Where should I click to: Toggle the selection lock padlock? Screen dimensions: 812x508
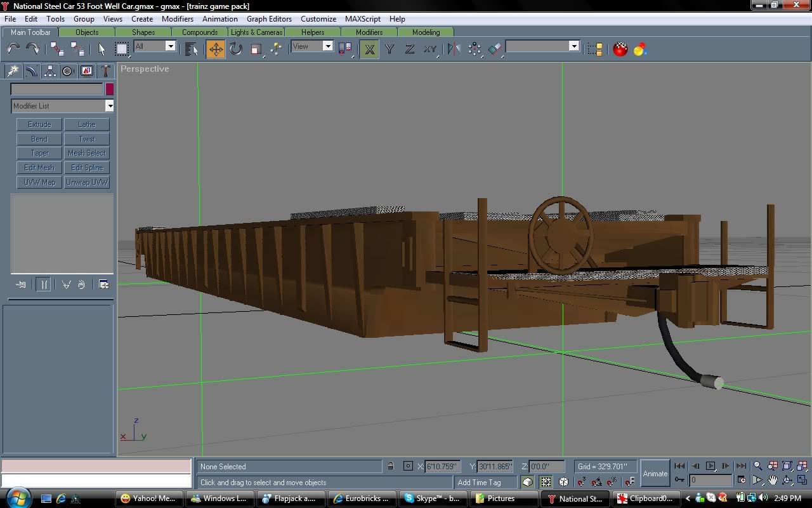click(x=391, y=466)
